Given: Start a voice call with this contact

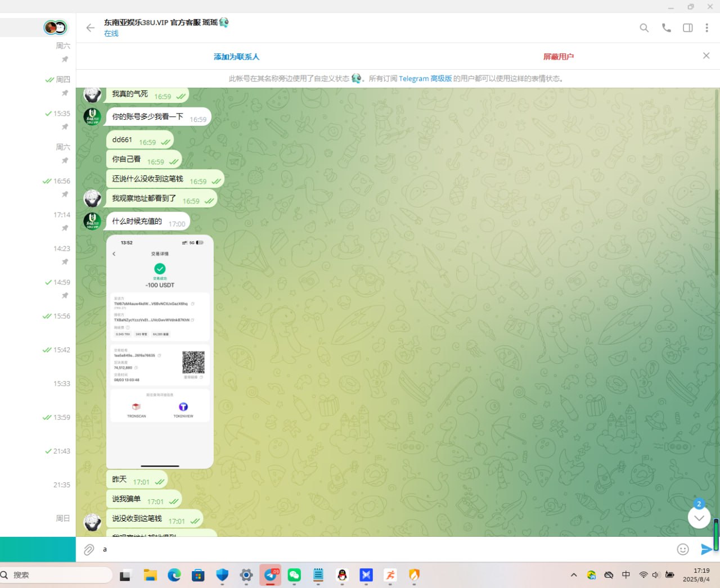Looking at the screenshot, I should (x=666, y=28).
